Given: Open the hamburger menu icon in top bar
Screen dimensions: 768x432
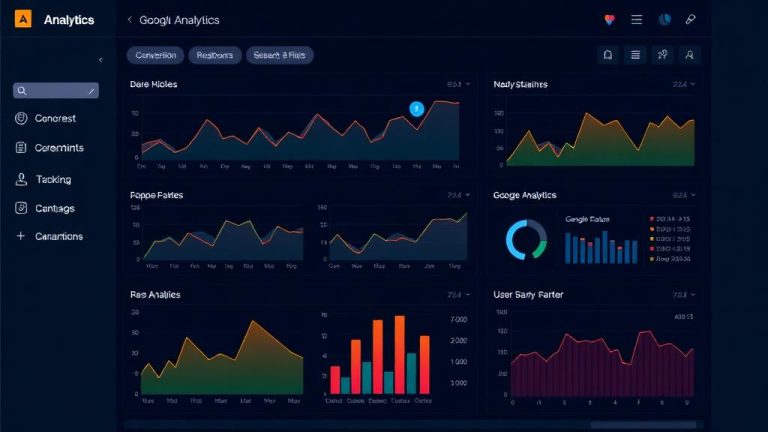Looking at the screenshot, I should click(636, 20).
